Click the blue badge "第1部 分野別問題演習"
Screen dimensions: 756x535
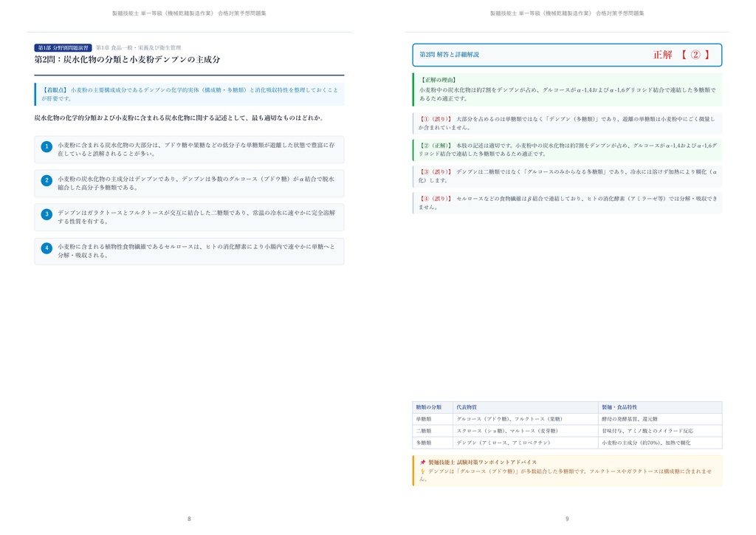click(63, 48)
